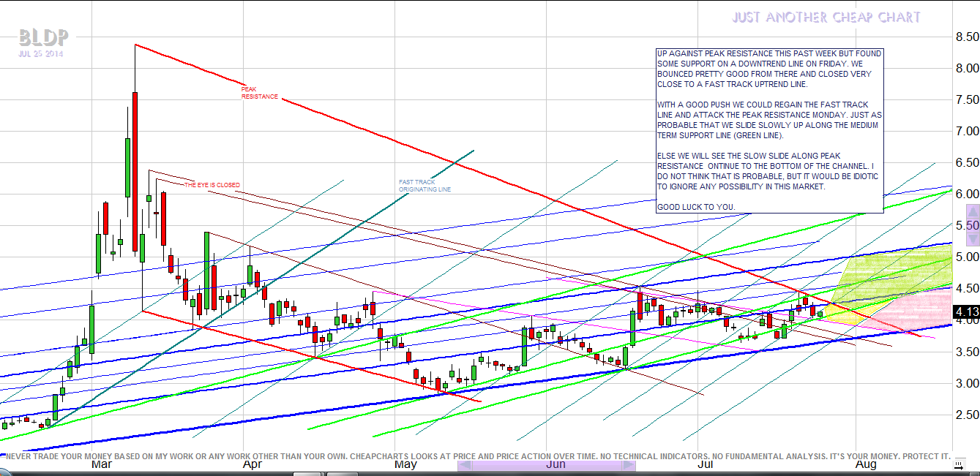Click the Just Another Cheap Chart title

[x=826, y=17]
